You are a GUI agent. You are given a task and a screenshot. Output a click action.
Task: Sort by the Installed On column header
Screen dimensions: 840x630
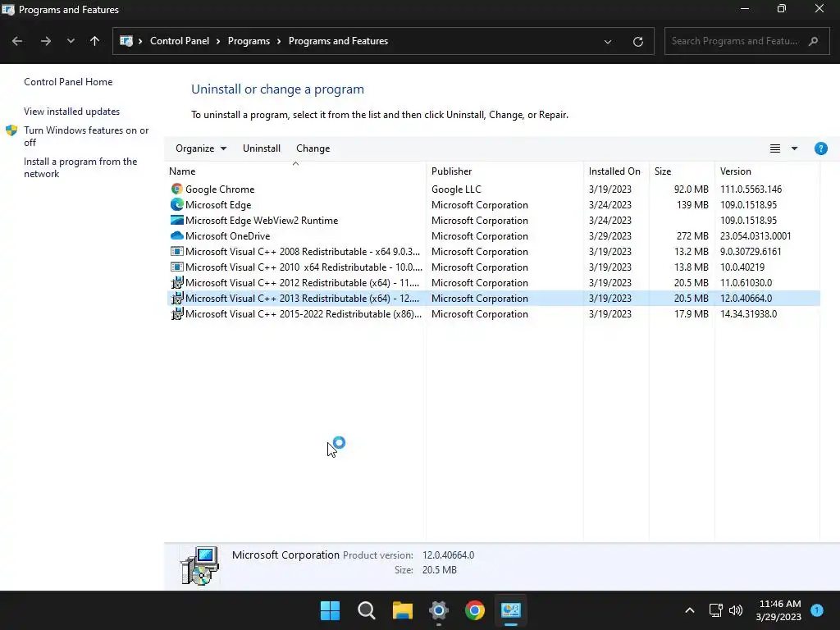click(616, 171)
